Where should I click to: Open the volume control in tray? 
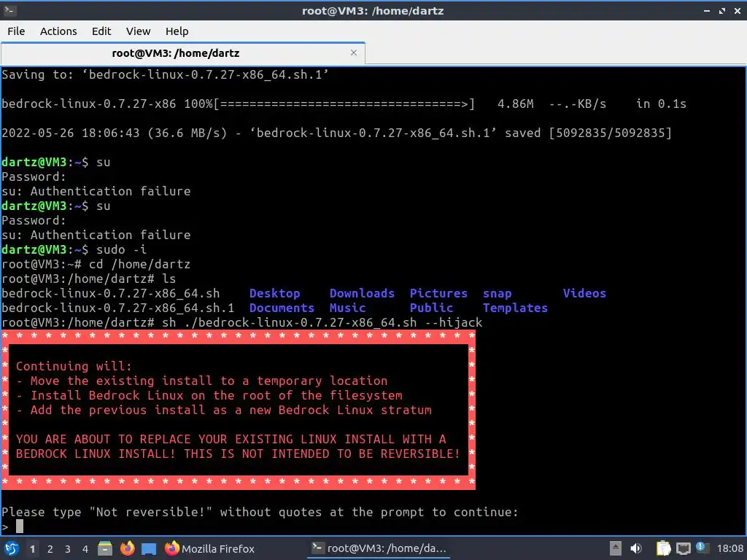click(x=636, y=548)
